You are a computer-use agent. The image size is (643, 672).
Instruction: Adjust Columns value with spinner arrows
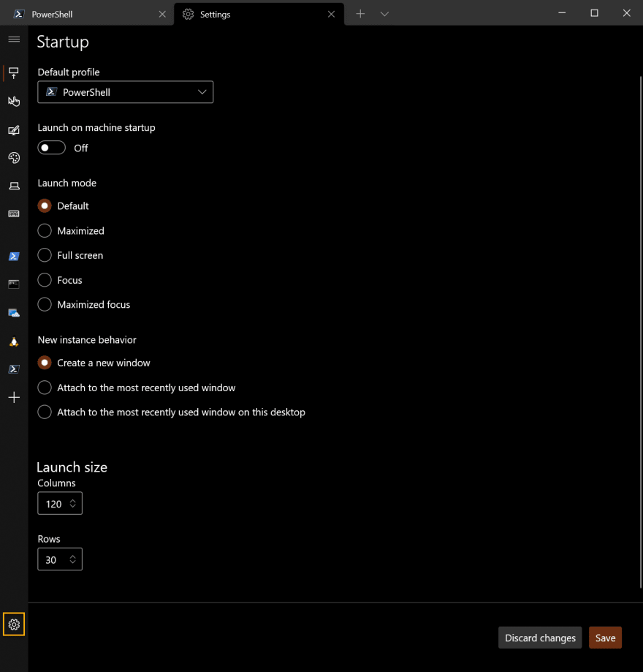(73, 504)
